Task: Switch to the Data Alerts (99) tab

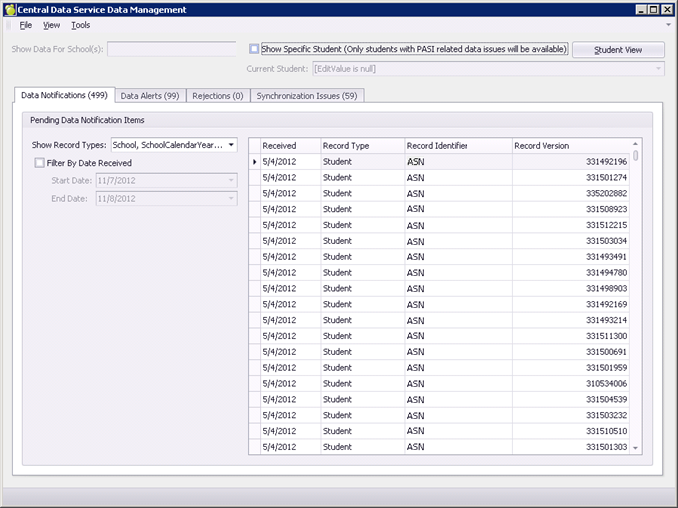Action: (x=149, y=96)
